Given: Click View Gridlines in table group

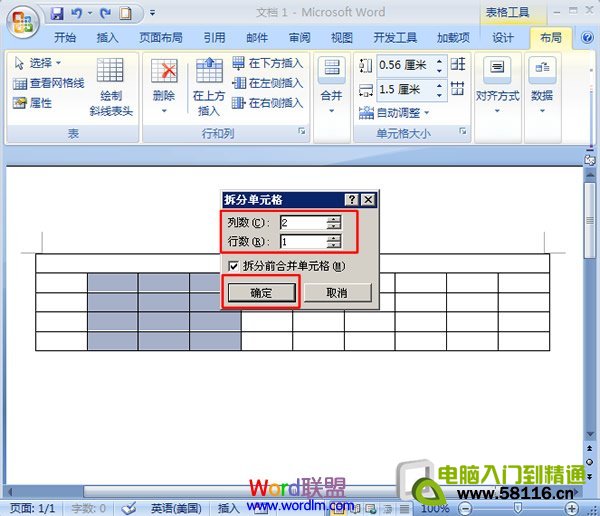Looking at the screenshot, I should [x=48, y=83].
